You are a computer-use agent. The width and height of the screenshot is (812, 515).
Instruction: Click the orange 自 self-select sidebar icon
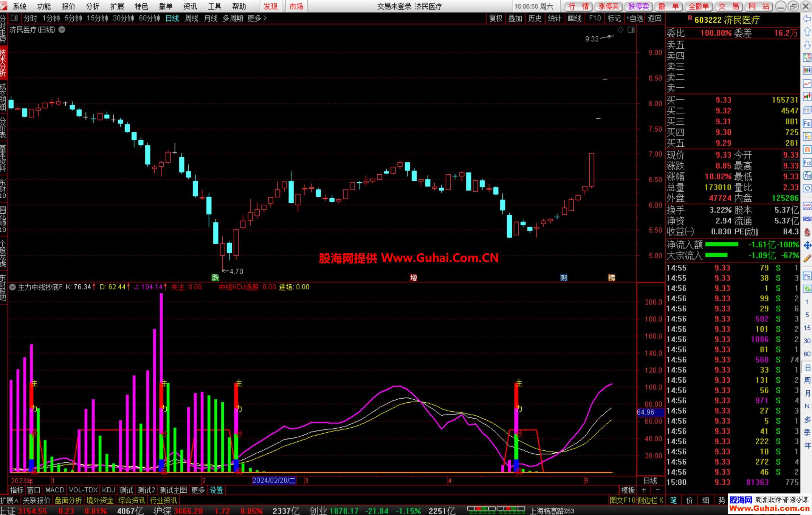807,149
